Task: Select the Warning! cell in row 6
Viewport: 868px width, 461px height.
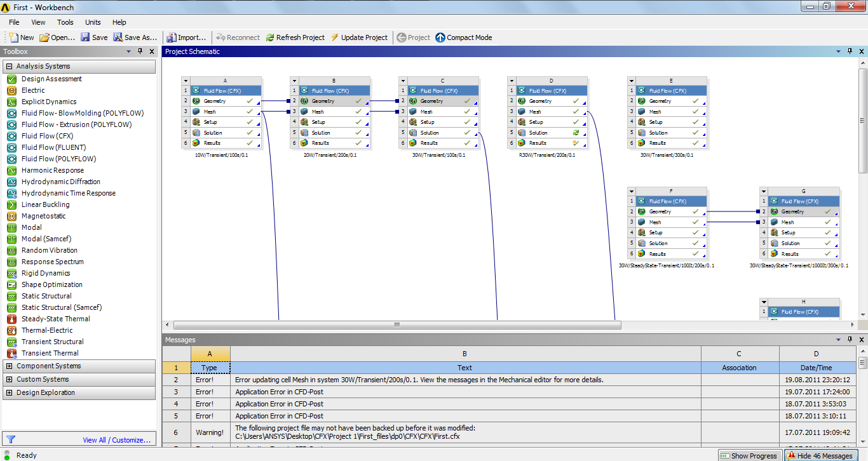Action: [x=210, y=432]
